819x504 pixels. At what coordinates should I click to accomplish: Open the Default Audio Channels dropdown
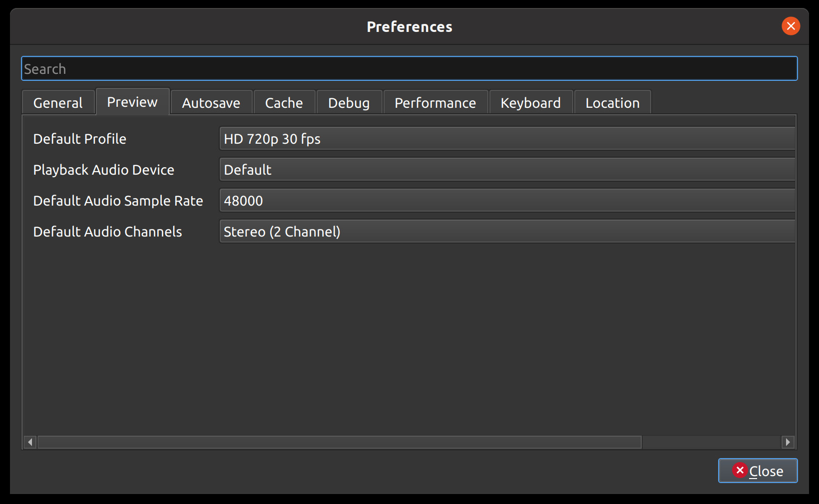507,232
